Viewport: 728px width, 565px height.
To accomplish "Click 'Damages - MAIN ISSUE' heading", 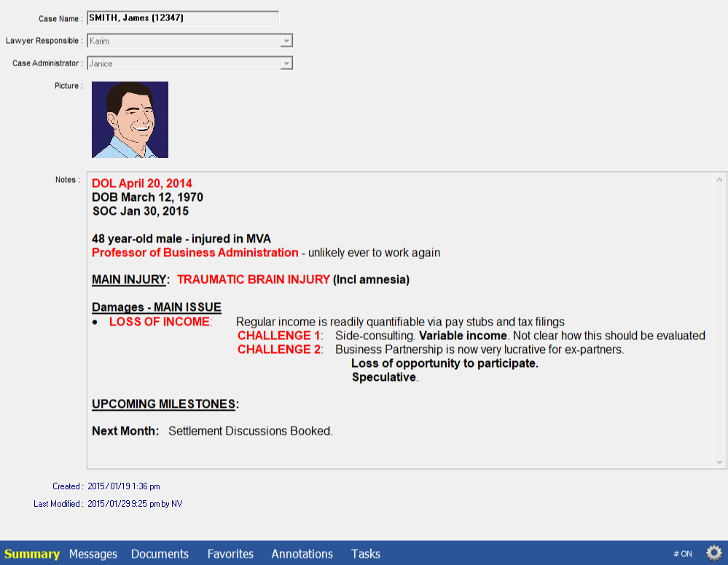I will tap(157, 307).
